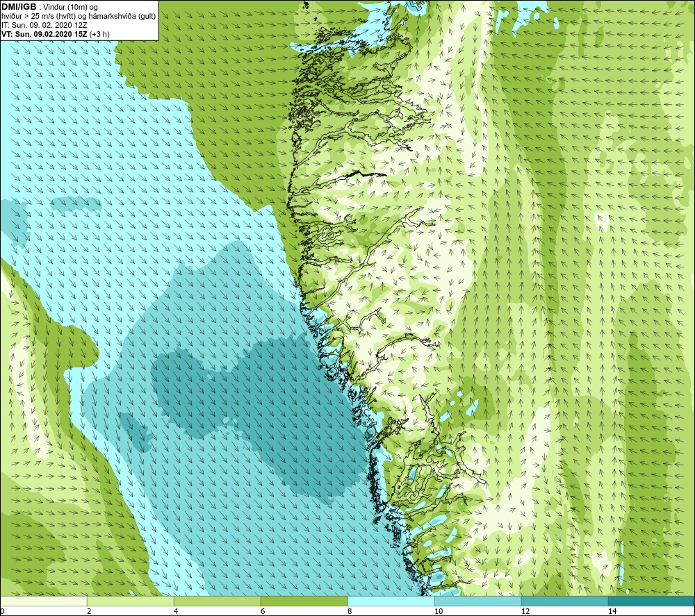Image resolution: width=695 pixels, height=616 pixels.
Task: Click the scale label '14'
Action: pyautogui.click(x=612, y=611)
